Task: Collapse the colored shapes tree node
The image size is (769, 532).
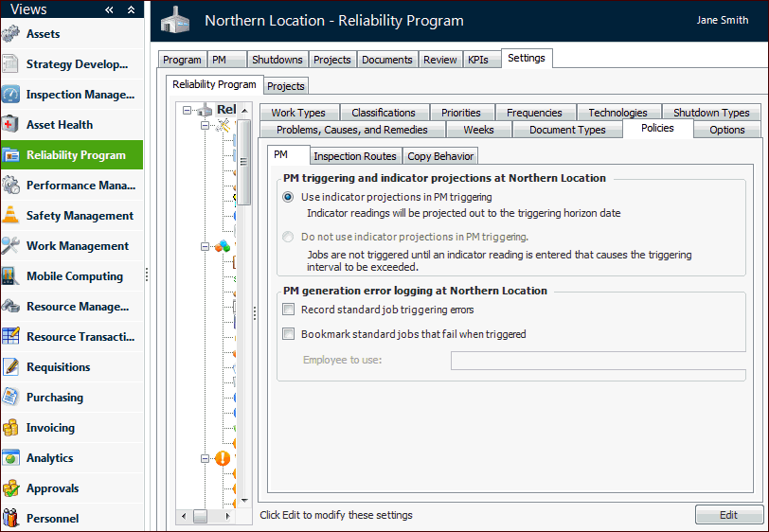Action: tap(205, 246)
